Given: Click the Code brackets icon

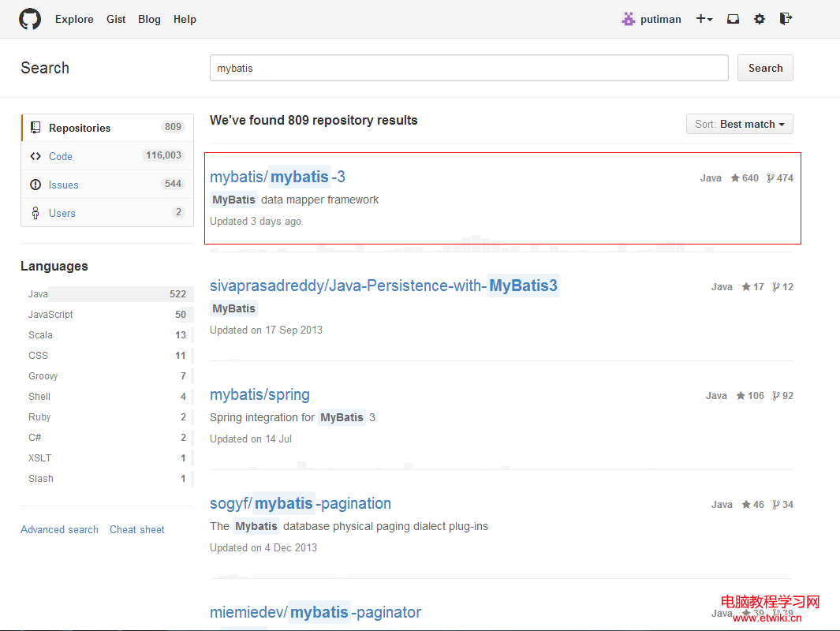Looking at the screenshot, I should 35,156.
